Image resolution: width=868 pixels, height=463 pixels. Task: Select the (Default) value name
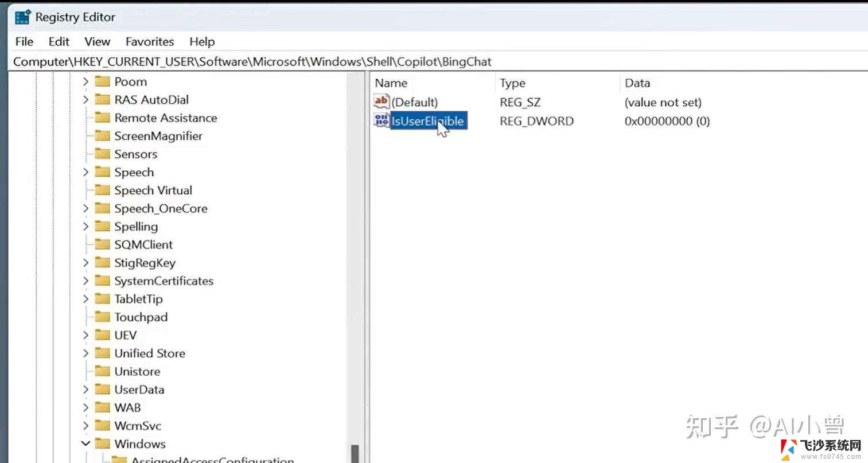tap(414, 102)
